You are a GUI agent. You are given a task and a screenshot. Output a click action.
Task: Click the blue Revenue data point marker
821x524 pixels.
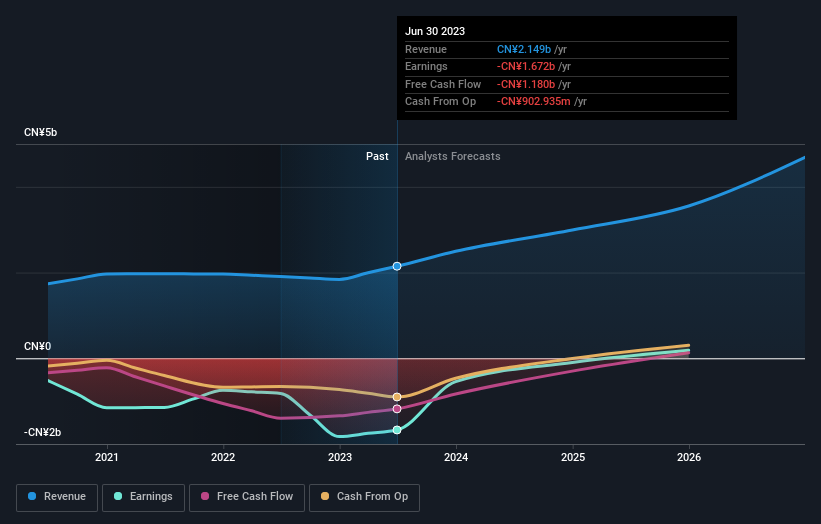[397, 266]
